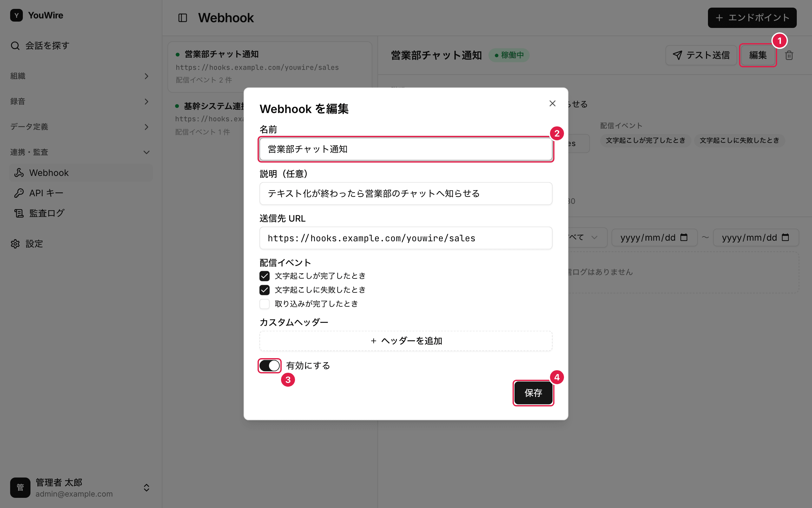Click the エンドポイント add button

(x=752, y=18)
